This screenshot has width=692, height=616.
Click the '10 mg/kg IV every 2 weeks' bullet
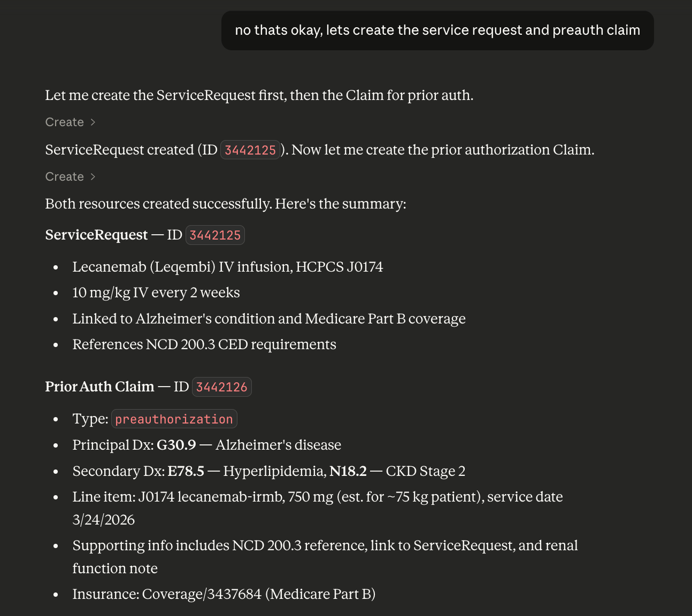[156, 293]
